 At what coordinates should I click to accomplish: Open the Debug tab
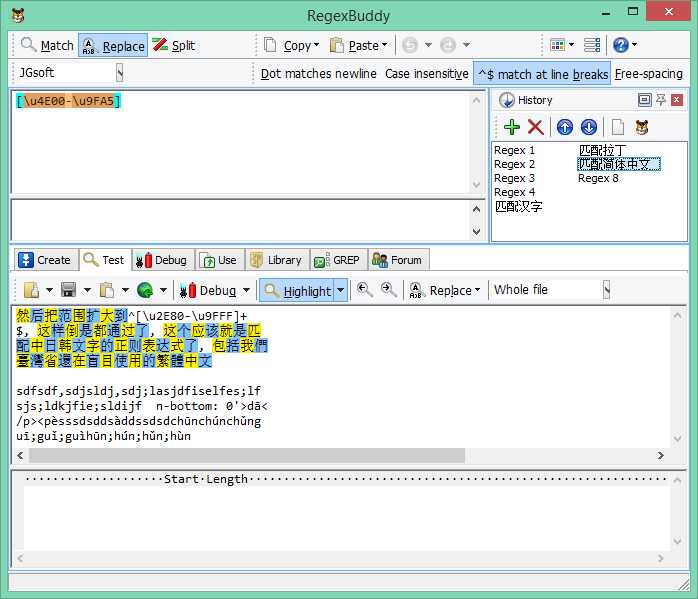tap(162, 260)
